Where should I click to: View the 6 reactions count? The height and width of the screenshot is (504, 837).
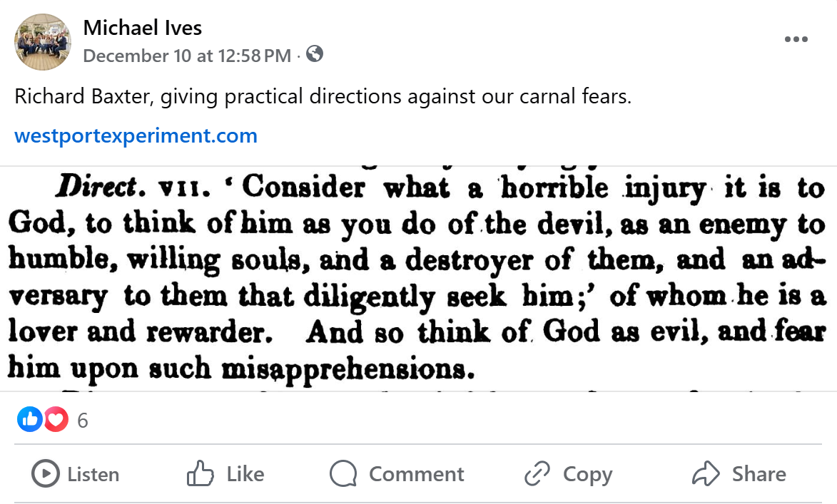coord(83,421)
